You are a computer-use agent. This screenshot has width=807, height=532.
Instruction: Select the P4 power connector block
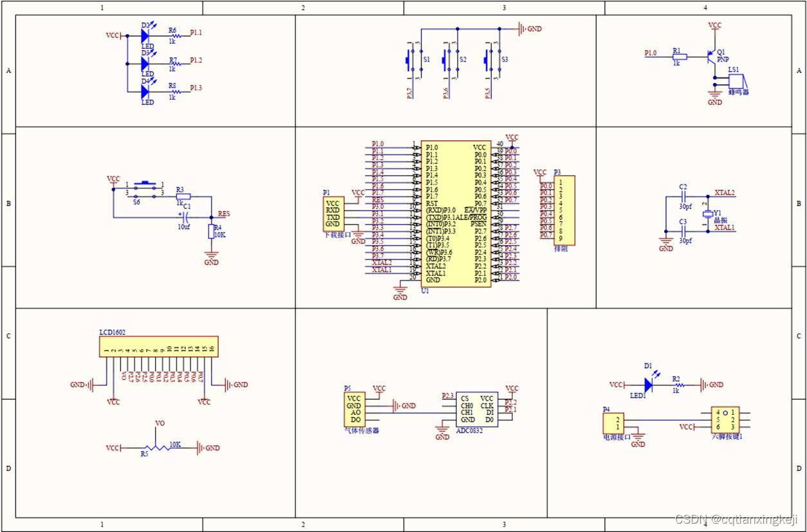coord(613,423)
